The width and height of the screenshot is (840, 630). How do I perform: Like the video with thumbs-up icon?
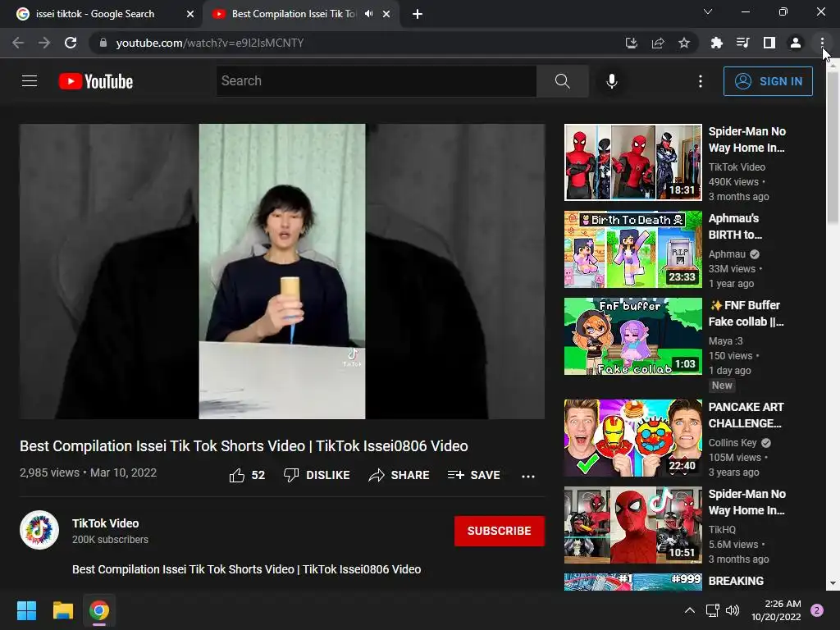237,475
